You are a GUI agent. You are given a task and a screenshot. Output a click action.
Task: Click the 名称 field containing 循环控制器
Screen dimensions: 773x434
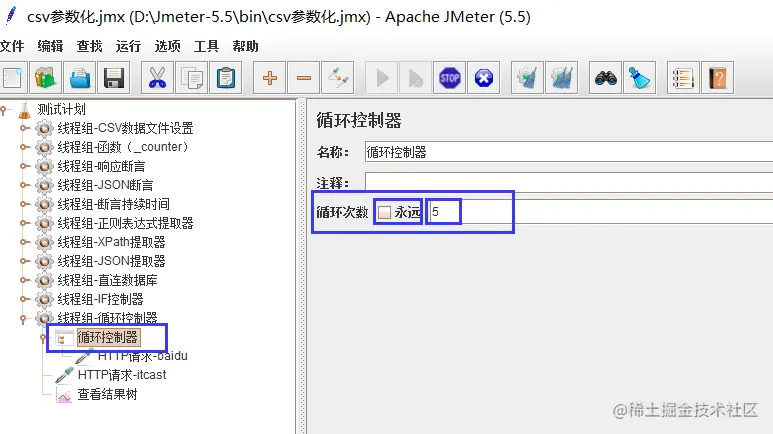569,152
